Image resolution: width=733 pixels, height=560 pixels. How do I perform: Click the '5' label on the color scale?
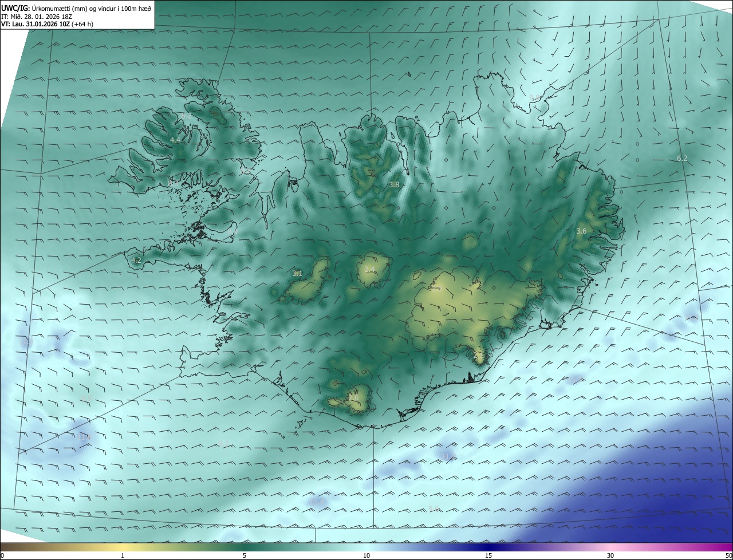click(245, 555)
